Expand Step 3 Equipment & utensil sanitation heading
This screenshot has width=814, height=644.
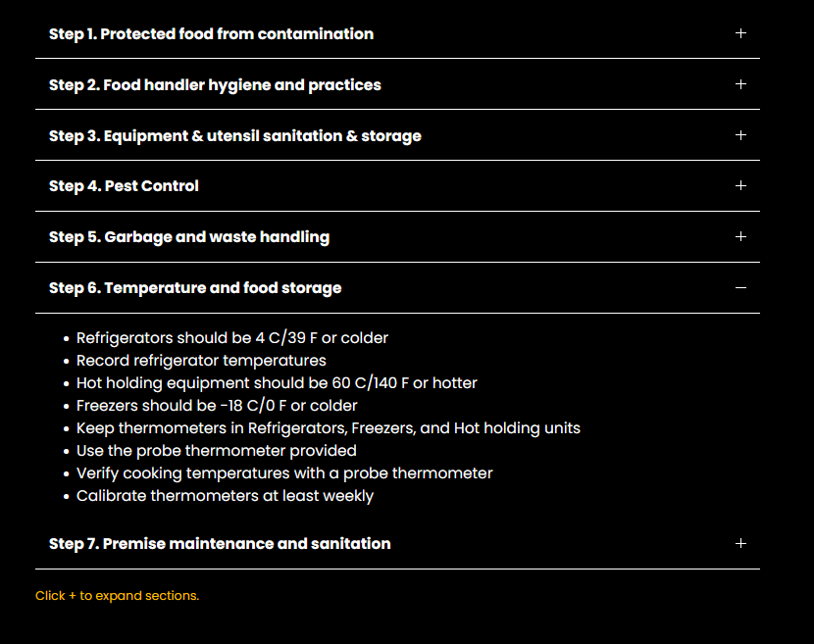234,136
